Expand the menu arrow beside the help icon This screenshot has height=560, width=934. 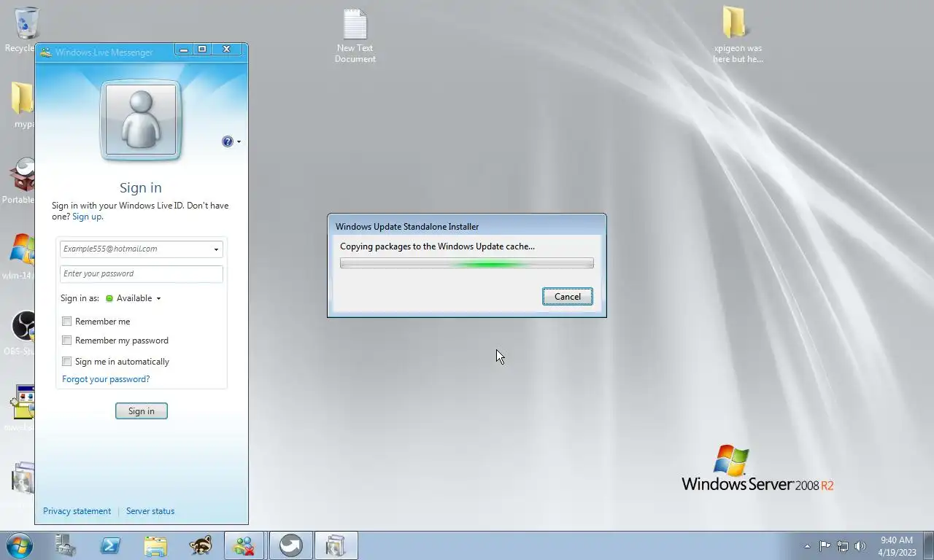[239, 142]
